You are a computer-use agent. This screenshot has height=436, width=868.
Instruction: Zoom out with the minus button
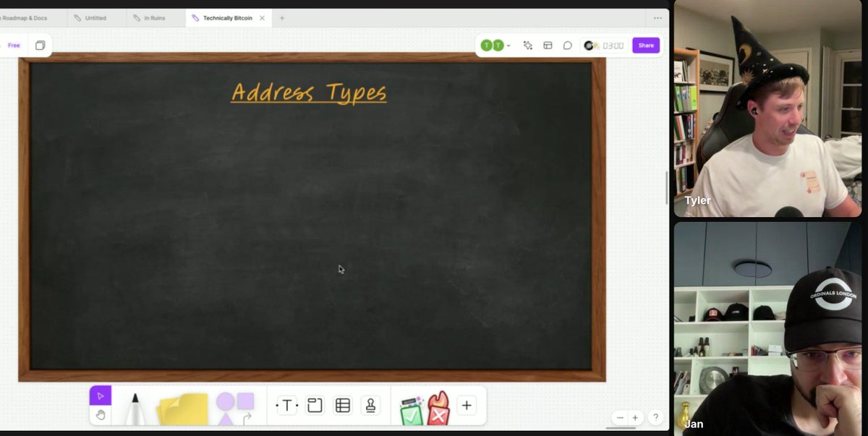[620, 417]
